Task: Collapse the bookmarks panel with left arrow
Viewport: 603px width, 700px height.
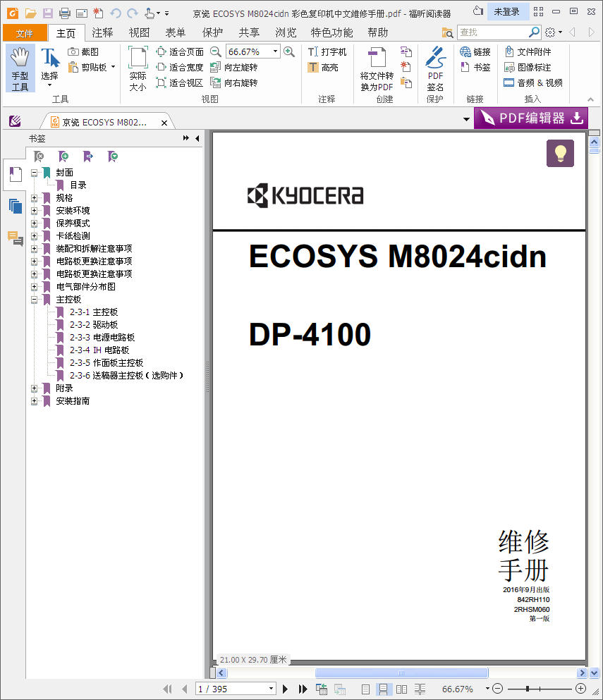Action: (x=197, y=138)
